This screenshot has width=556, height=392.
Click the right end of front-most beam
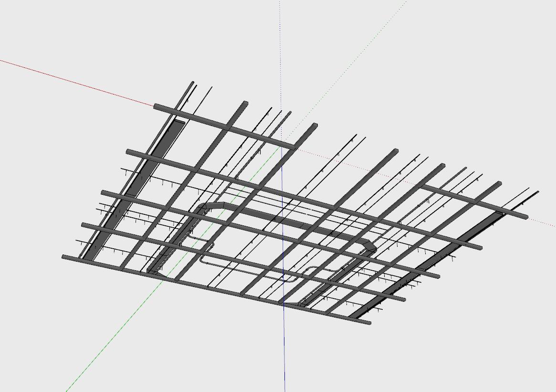click(368, 323)
